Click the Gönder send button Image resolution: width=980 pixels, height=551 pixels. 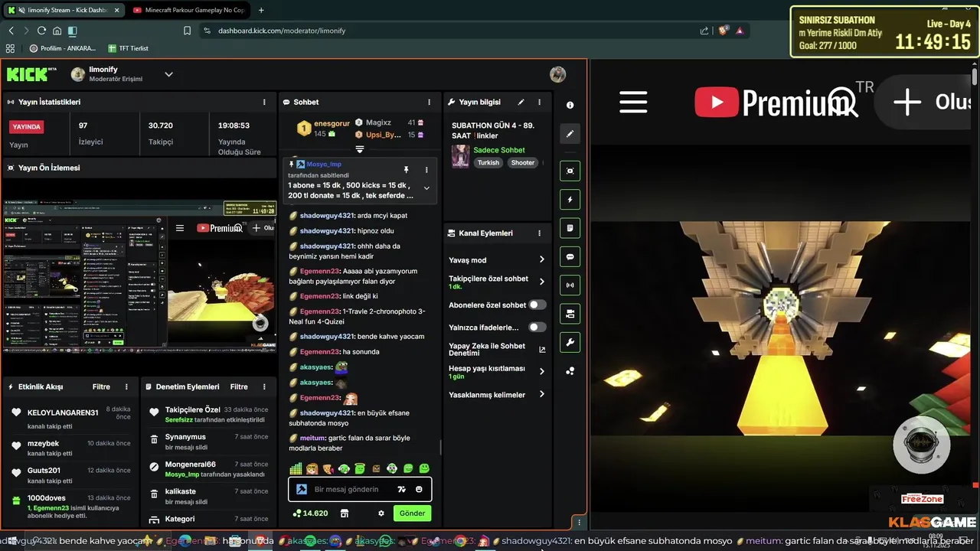coord(412,514)
